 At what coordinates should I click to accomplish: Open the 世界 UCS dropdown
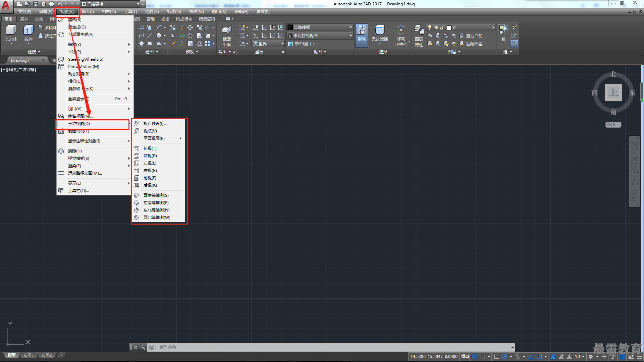tap(268, 44)
